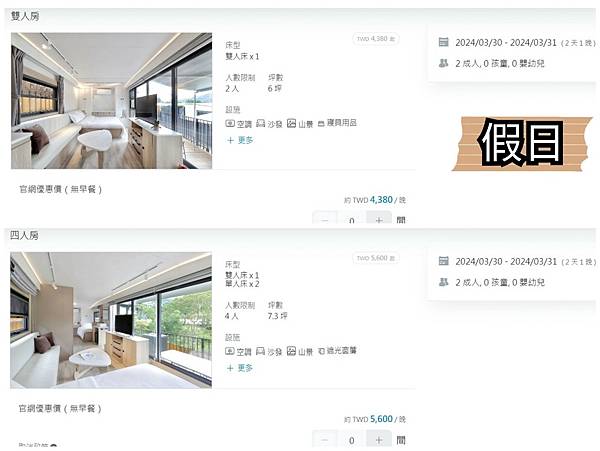The height and width of the screenshot is (451, 600).
Task: Open the 雙人房 room photo
Action: pyautogui.click(x=111, y=101)
